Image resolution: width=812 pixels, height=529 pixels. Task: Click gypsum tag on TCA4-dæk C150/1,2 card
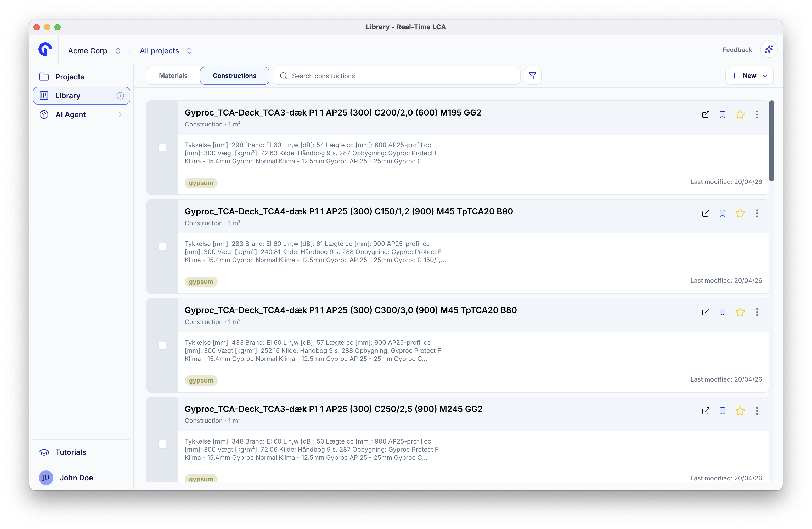[201, 282]
